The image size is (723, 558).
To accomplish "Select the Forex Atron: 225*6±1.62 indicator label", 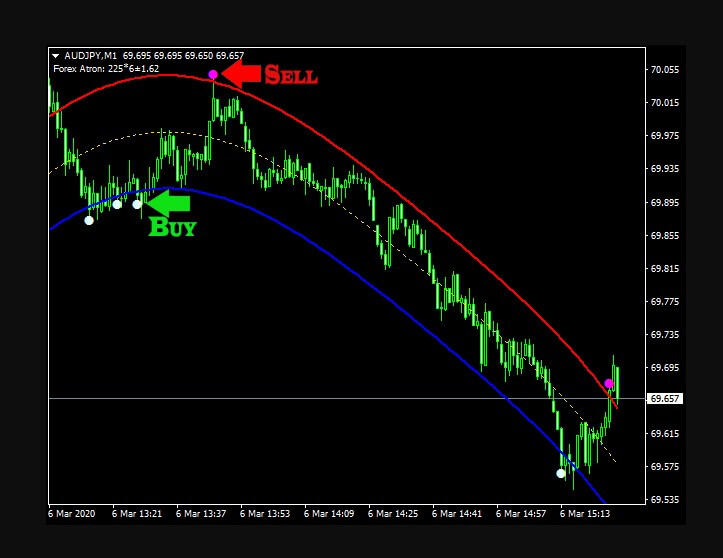I will pos(106,69).
